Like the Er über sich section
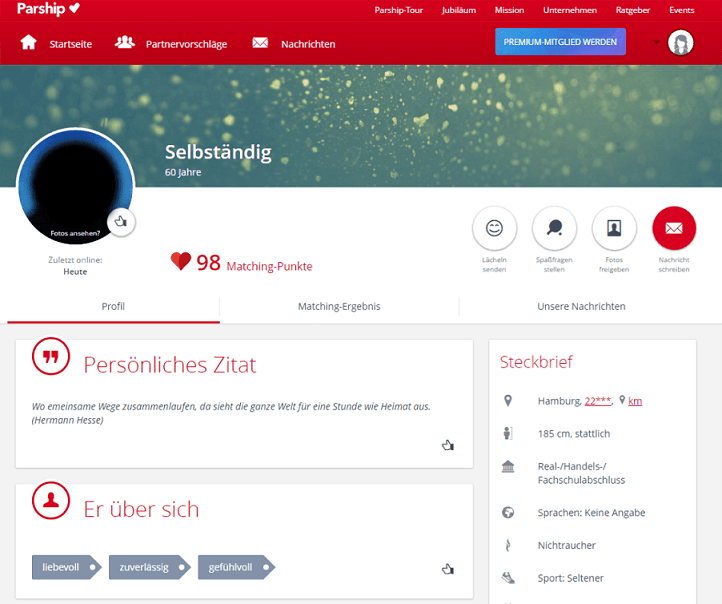Viewport: 722px width, 604px height. (448, 569)
